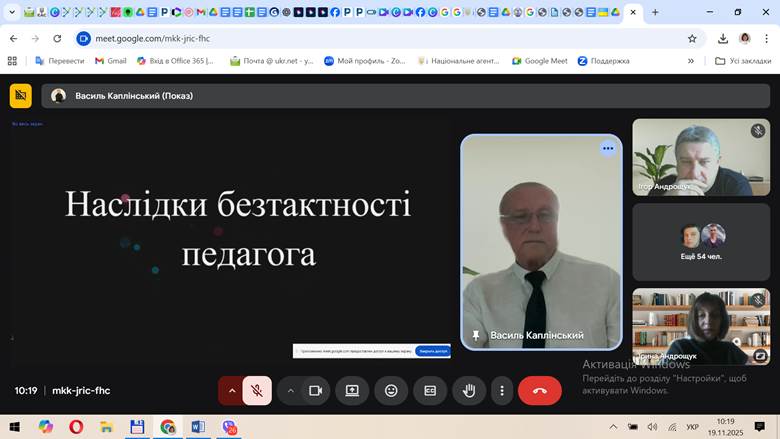Toggle closed captions

click(430, 391)
